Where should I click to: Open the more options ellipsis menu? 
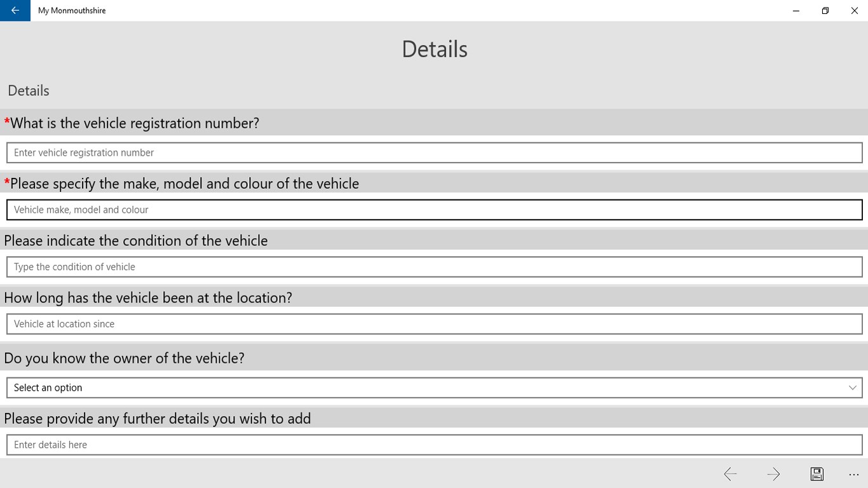tap(853, 475)
